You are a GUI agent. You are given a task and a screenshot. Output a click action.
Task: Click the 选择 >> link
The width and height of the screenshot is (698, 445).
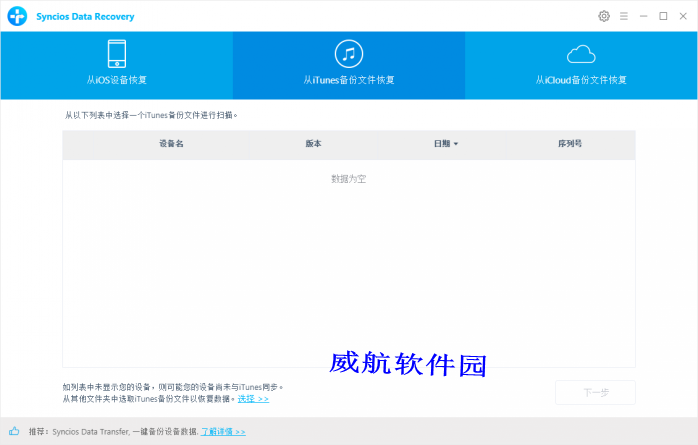point(253,399)
